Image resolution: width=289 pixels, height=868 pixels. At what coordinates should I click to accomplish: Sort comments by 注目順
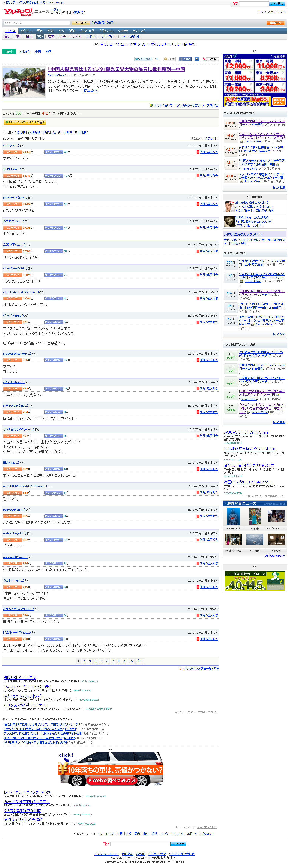click(x=67, y=133)
